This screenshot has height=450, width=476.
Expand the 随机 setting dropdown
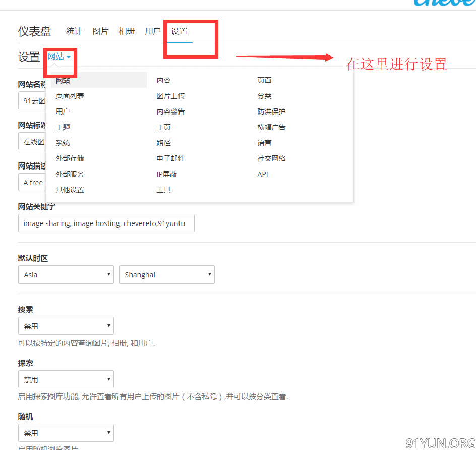[x=66, y=433]
